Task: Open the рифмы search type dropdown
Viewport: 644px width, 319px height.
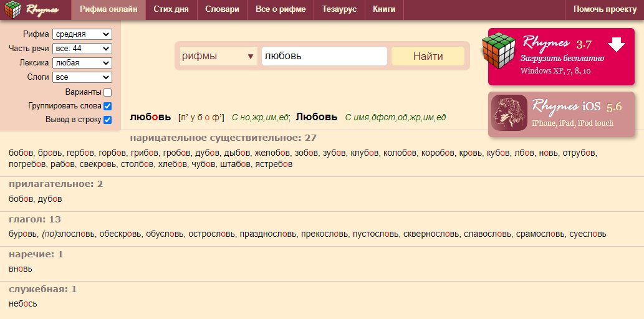Action: coord(218,56)
